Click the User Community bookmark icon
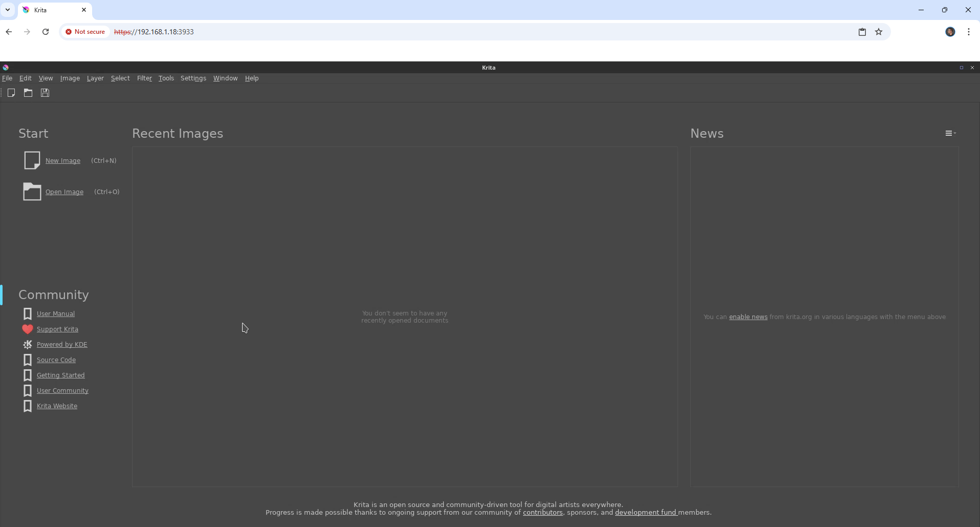Image resolution: width=980 pixels, height=527 pixels. coord(28,390)
